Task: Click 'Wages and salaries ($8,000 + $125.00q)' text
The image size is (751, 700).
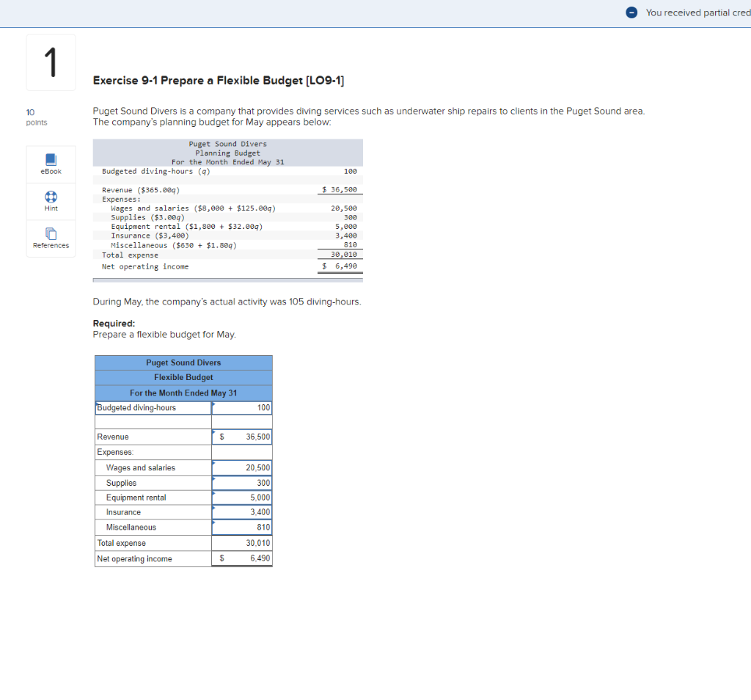Action: point(193,208)
